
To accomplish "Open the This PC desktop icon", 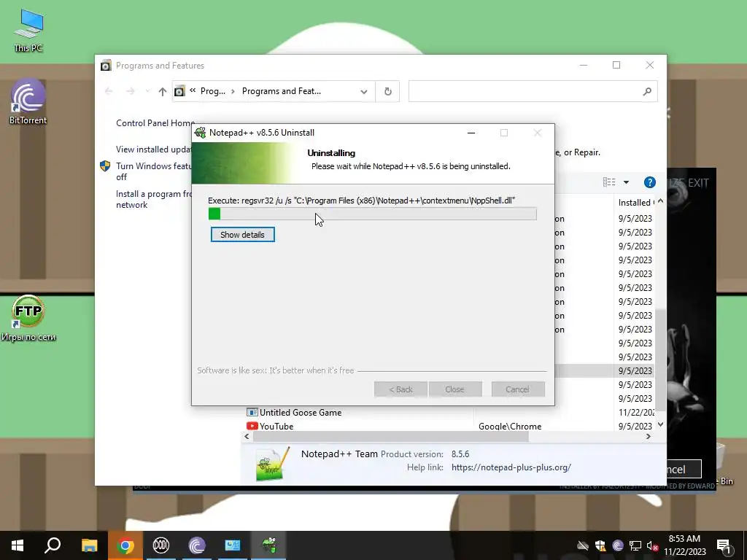I will point(28,29).
